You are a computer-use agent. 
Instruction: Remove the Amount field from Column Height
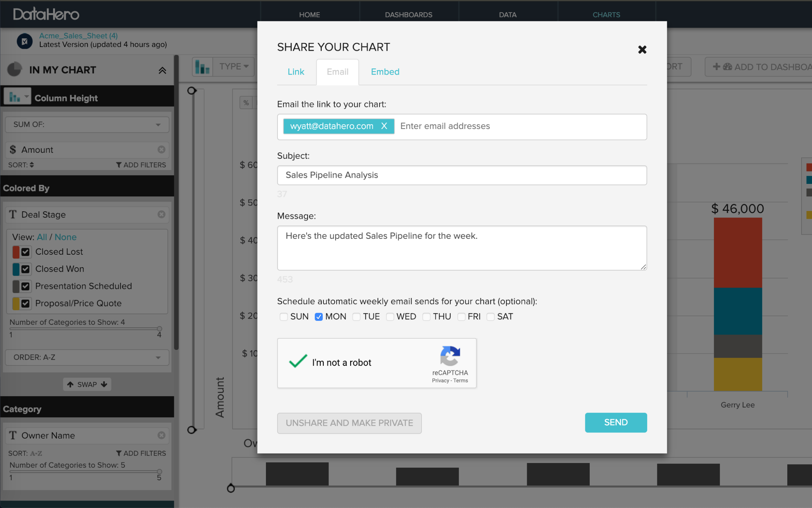point(162,150)
